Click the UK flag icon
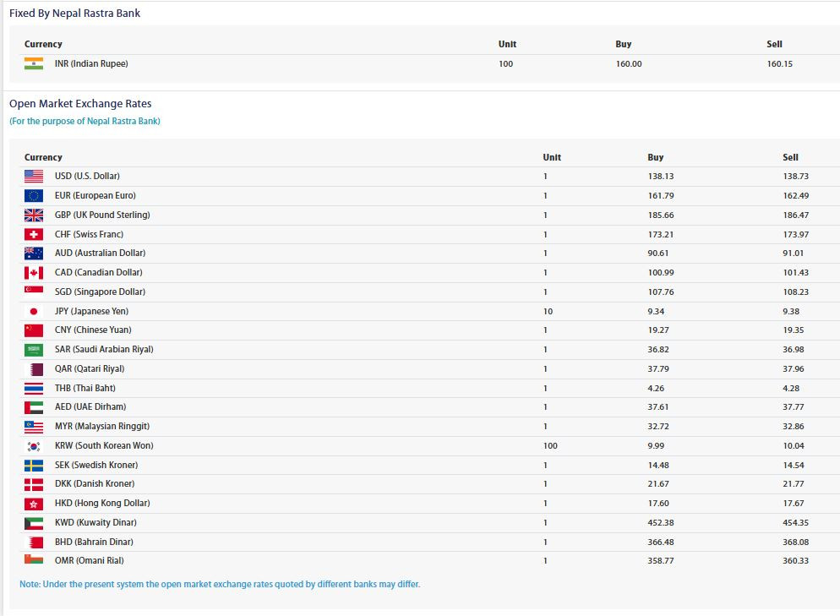This screenshot has height=616, width=840. coord(34,215)
